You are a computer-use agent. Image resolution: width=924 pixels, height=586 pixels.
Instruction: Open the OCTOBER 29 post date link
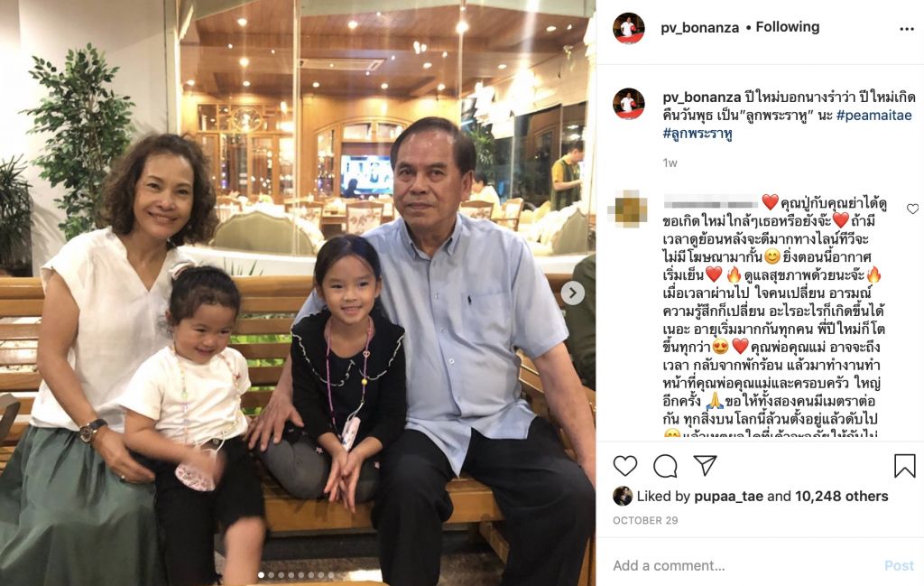coord(645,521)
